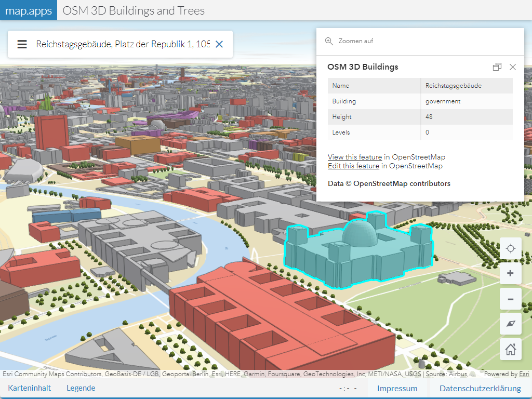Open the Karteninhalt panel
The image size is (532, 399).
click(x=30, y=388)
